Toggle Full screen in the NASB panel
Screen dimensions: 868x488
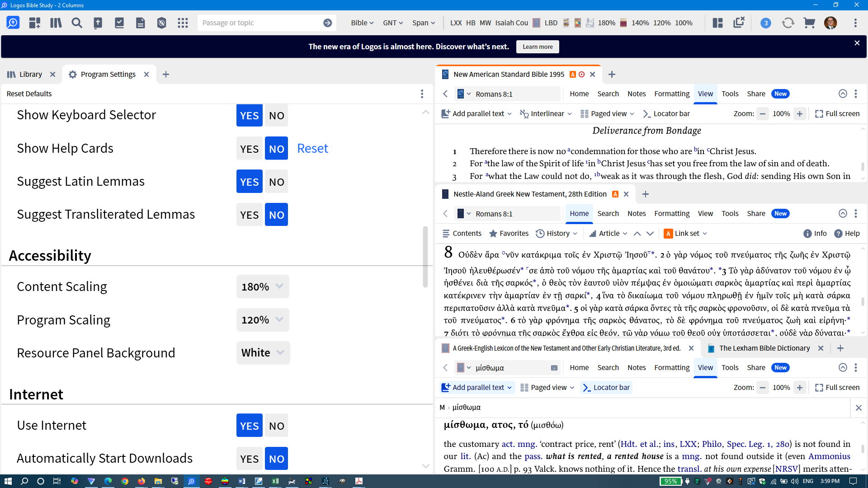tap(837, 114)
